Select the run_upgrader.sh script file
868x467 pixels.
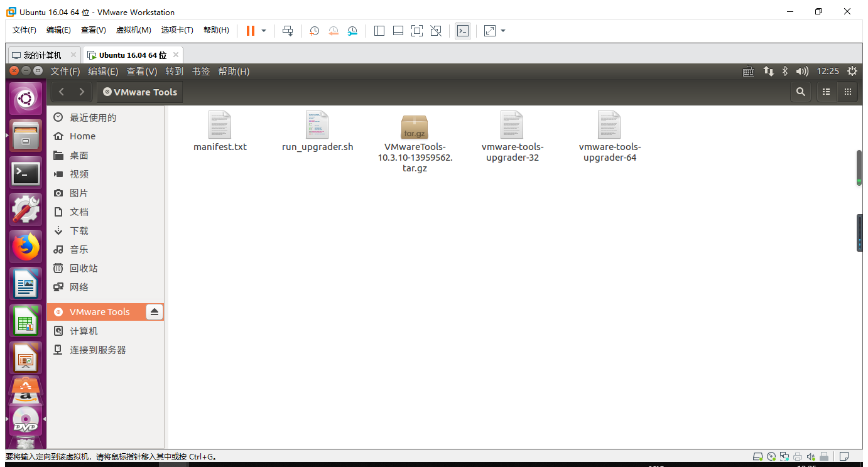[x=317, y=132]
